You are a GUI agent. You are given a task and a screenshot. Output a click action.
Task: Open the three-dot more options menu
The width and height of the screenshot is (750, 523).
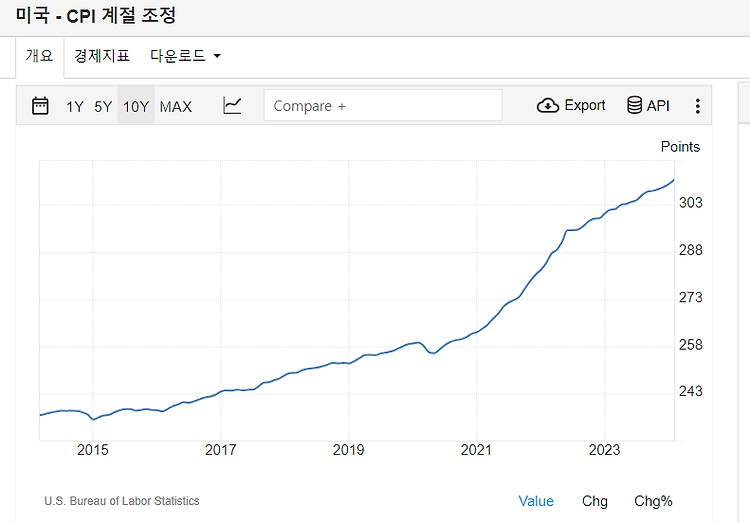698,106
